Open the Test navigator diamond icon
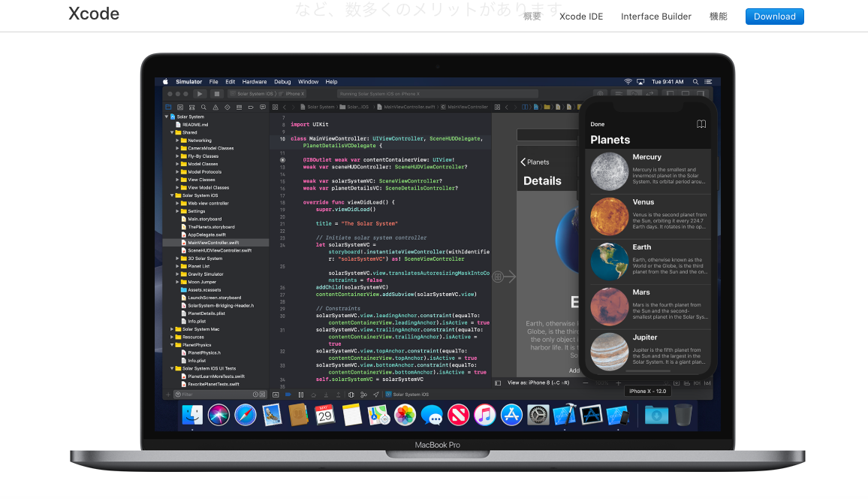868x499 pixels. click(227, 107)
